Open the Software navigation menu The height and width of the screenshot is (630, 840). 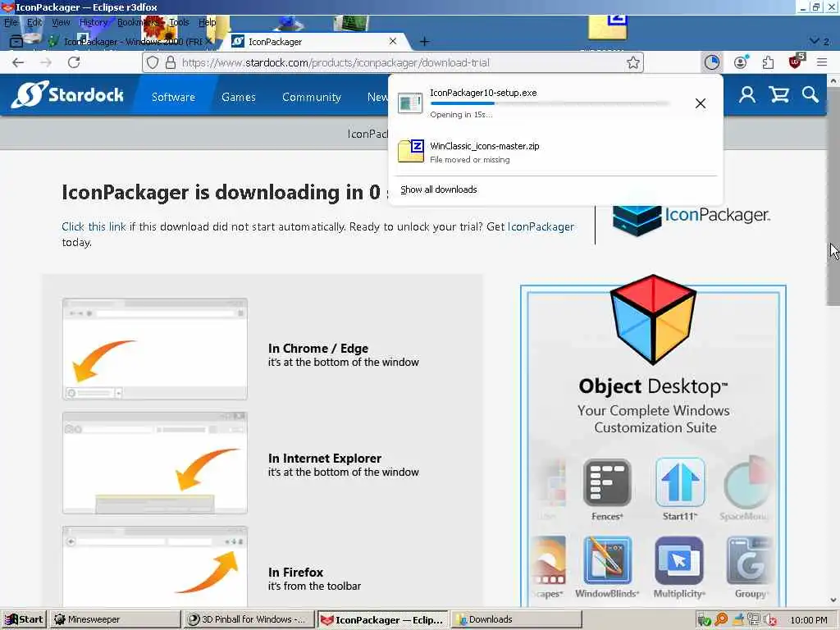tap(173, 97)
